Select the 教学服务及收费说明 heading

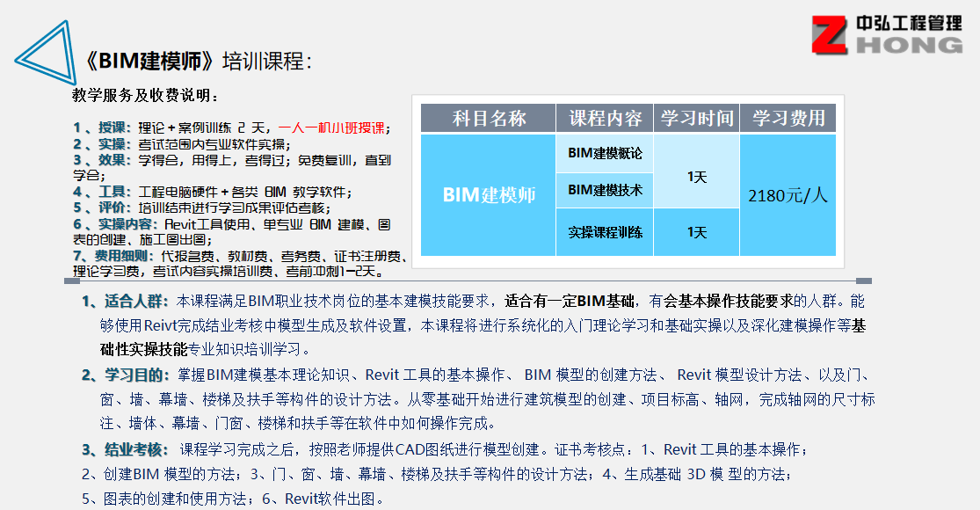click(146, 95)
